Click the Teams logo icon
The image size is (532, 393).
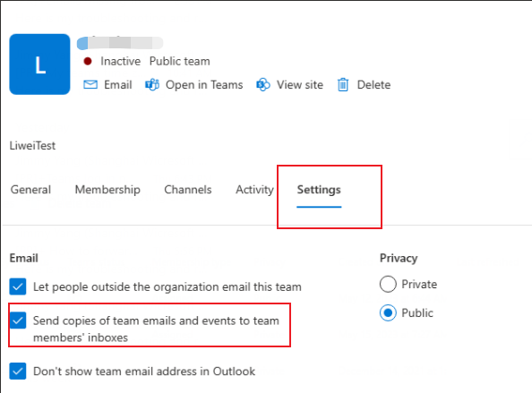pos(152,84)
